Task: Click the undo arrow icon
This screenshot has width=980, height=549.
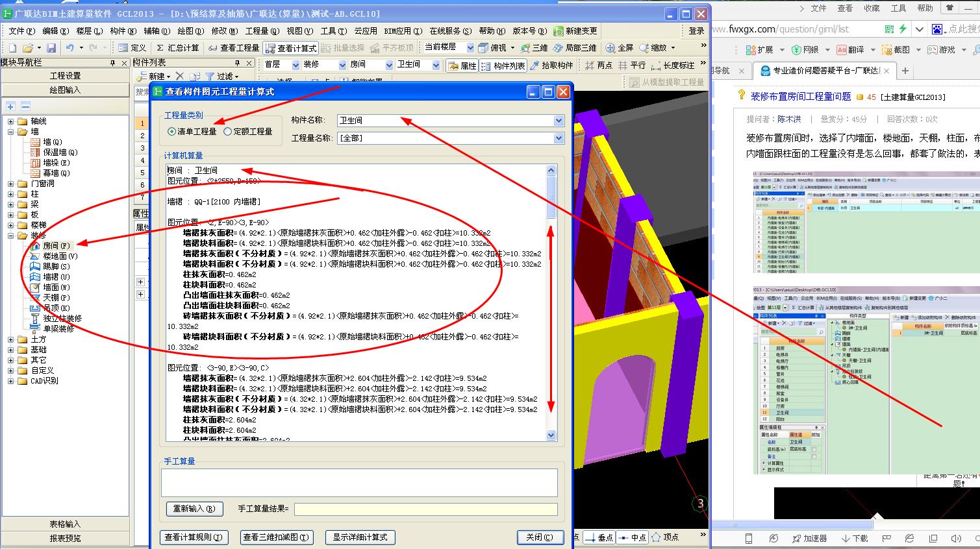Action: pos(69,48)
